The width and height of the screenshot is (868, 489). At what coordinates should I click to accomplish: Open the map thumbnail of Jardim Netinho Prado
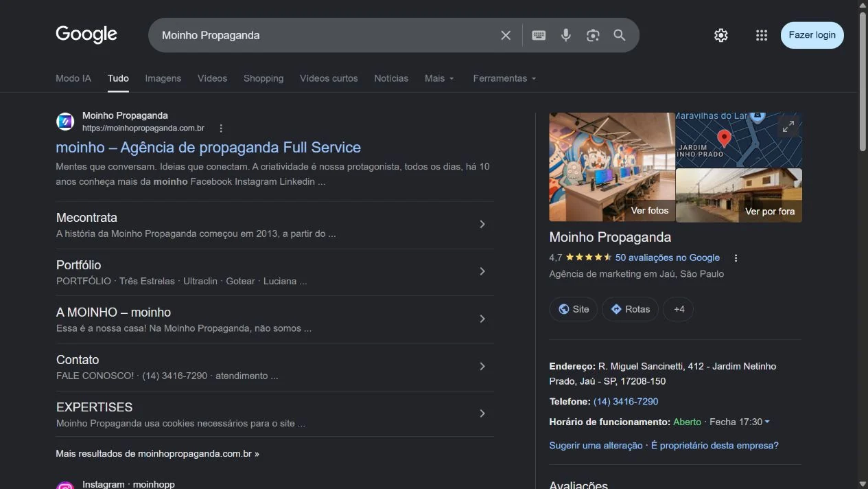[x=739, y=140]
